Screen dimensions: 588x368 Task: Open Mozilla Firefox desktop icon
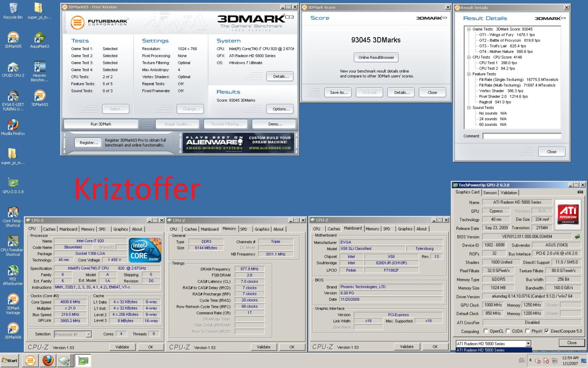tap(13, 127)
